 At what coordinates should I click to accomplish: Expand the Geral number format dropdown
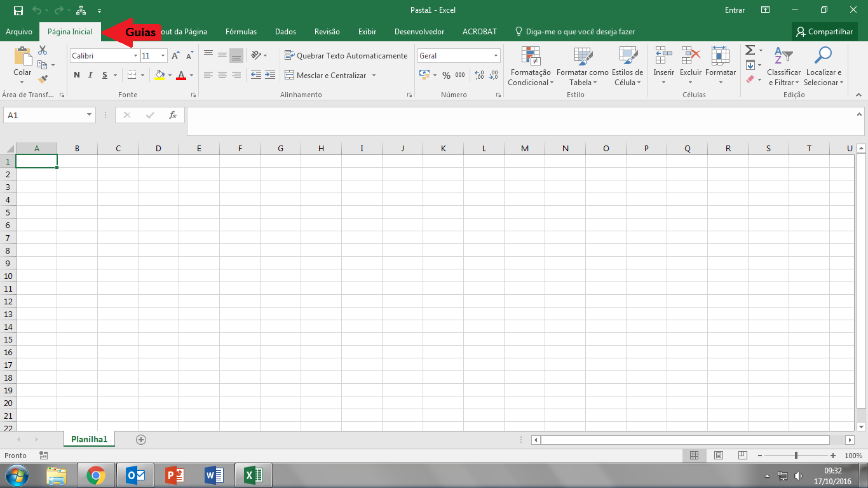(496, 56)
